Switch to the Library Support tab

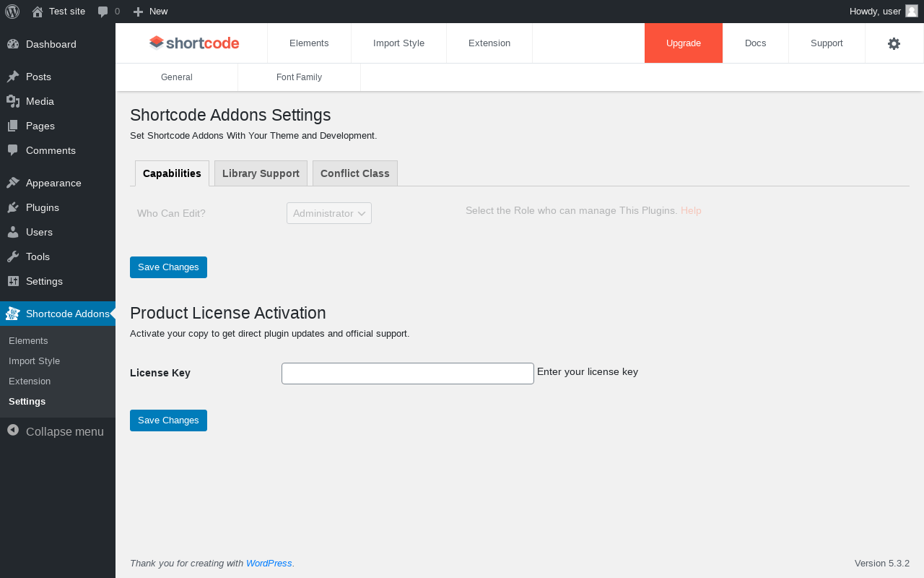click(261, 173)
